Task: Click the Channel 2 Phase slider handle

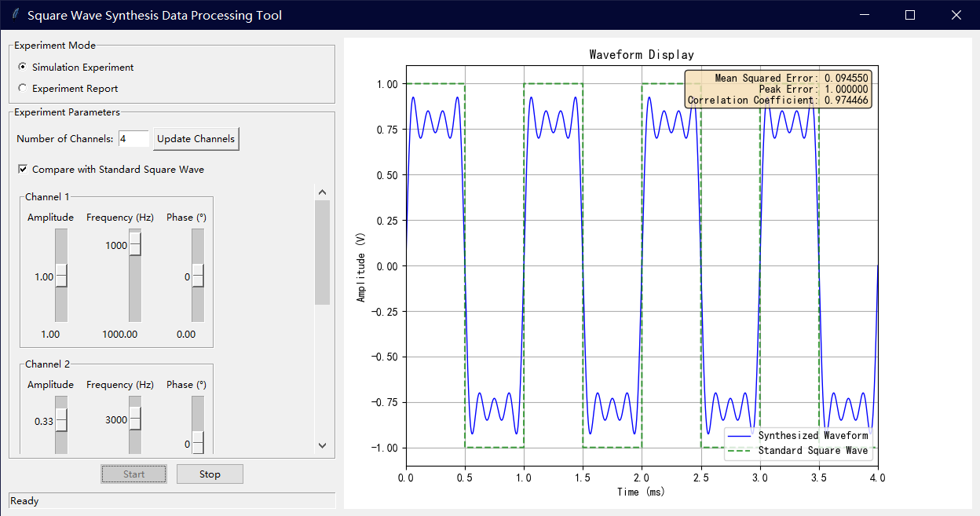Action: [x=198, y=443]
